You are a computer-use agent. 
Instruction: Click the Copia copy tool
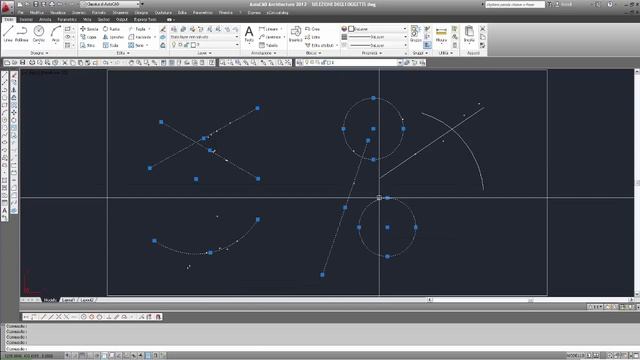click(x=89, y=37)
